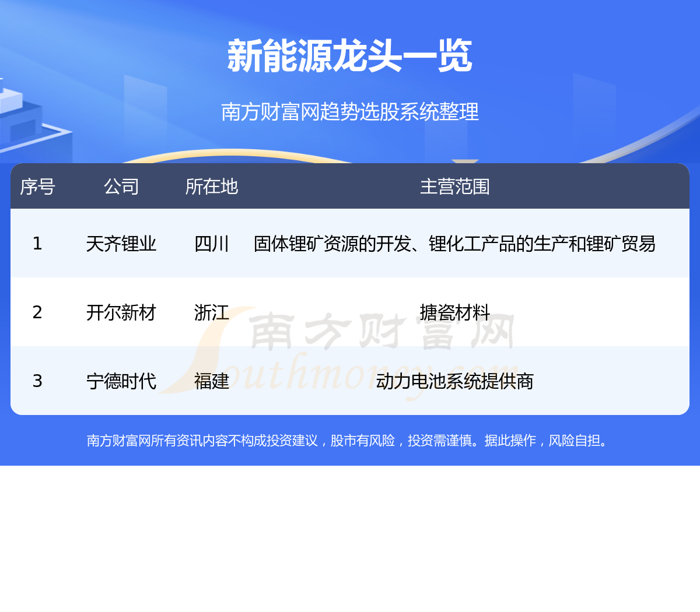
Task: Select company name 开尔新材
Action: pos(121,312)
